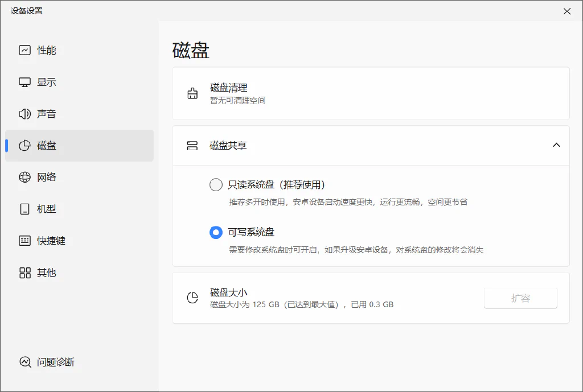This screenshot has height=392, width=583.
Task: Click the 机型 phone model icon
Action: click(x=24, y=209)
